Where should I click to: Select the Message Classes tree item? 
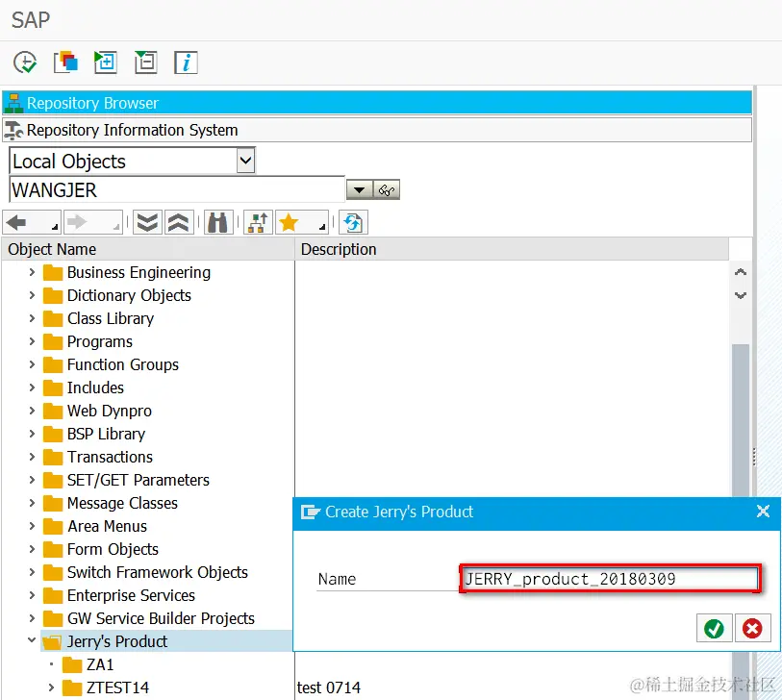coord(122,503)
